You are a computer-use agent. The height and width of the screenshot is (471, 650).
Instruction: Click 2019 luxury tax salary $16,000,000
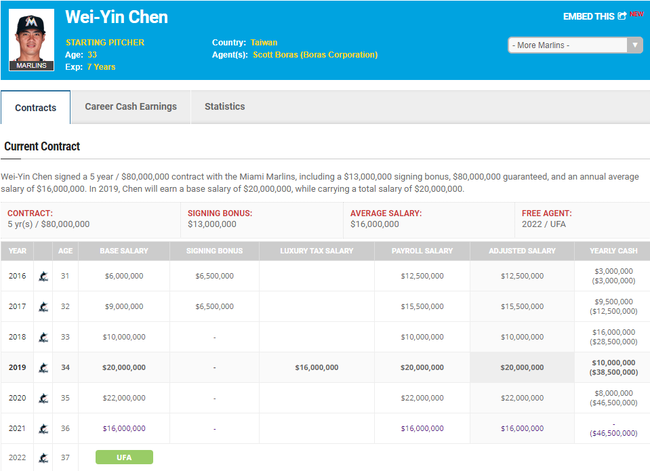[317, 367]
